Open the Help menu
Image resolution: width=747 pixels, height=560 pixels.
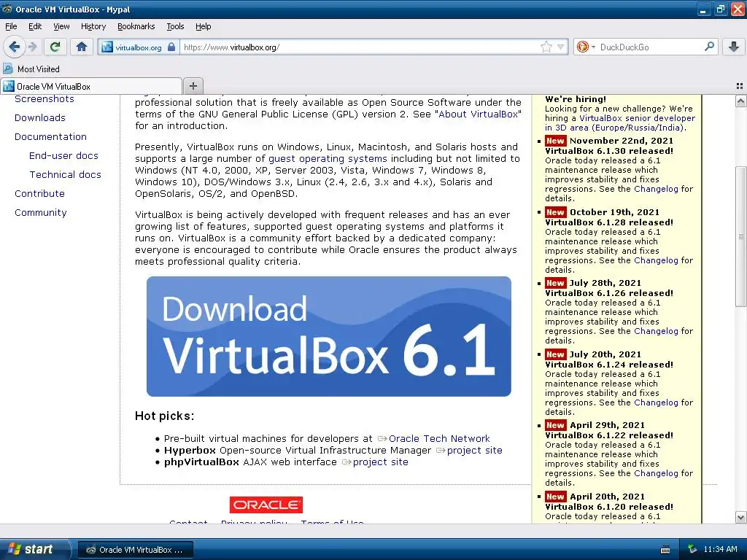[203, 26]
